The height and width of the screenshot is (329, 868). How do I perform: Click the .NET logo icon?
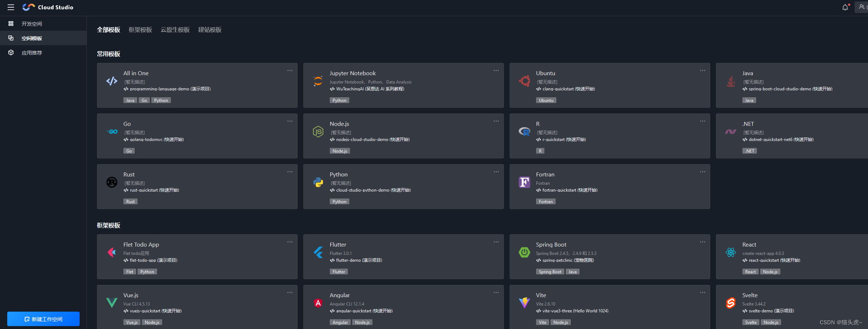click(x=731, y=132)
